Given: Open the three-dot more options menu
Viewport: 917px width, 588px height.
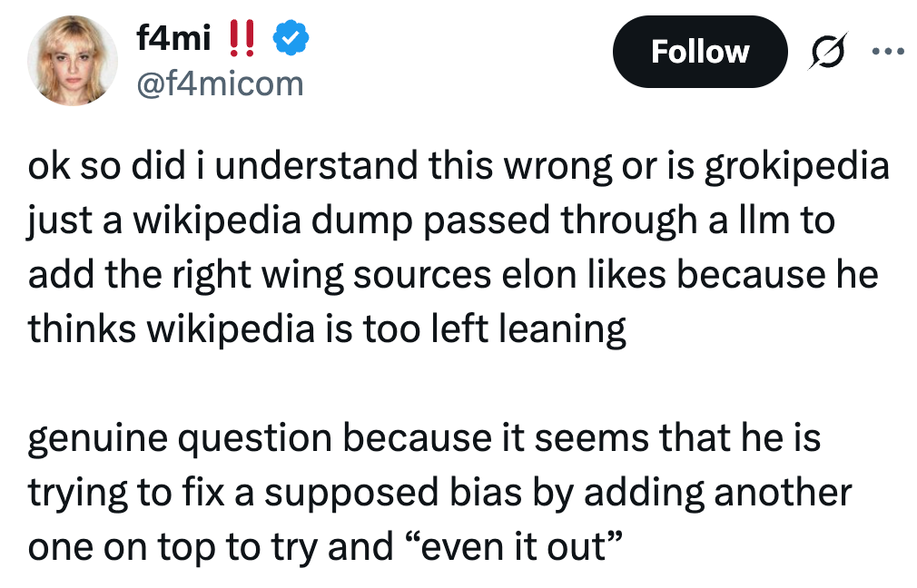Looking at the screenshot, I should (887, 52).
